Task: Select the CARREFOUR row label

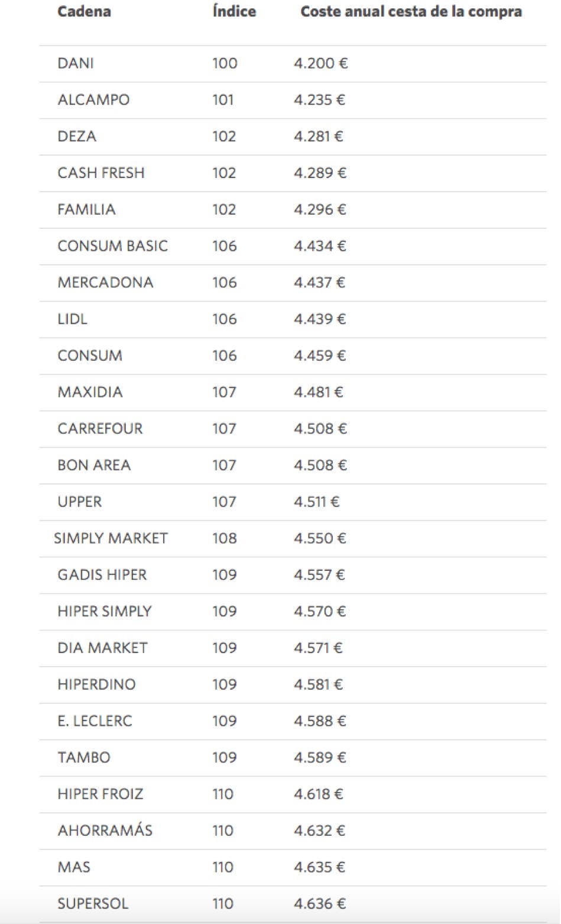Action: (x=100, y=429)
